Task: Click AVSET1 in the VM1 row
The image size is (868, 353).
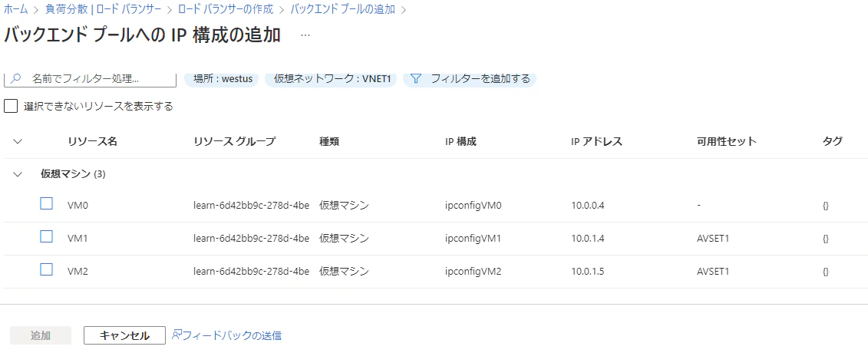Action: pyautogui.click(x=713, y=239)
